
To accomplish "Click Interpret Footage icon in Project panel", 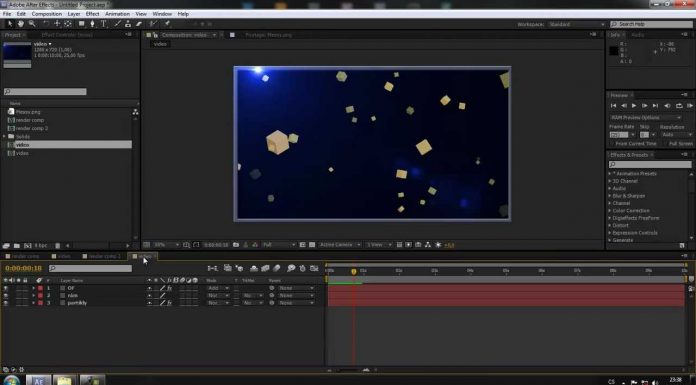I will pos(6,246).
